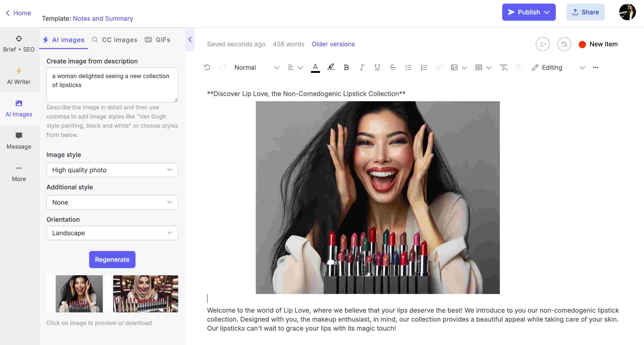Open the more options ellipsis in toolbar
The image size is (644, 345).
595,67
